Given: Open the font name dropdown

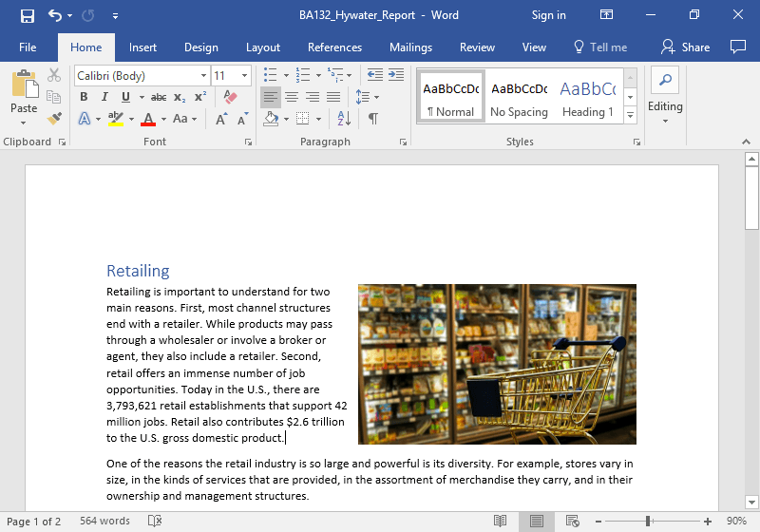Looking at the screenshot, I should point(203,75).
